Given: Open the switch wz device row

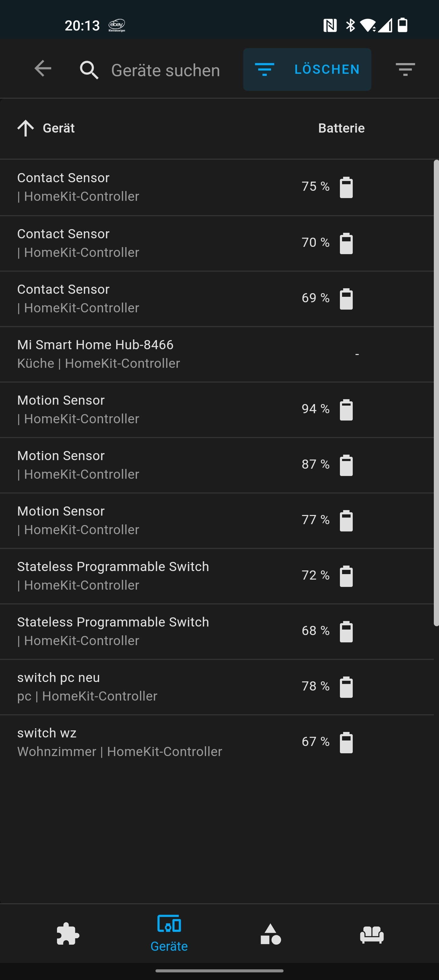Looking at the screenshot, I should pos(217,742).
